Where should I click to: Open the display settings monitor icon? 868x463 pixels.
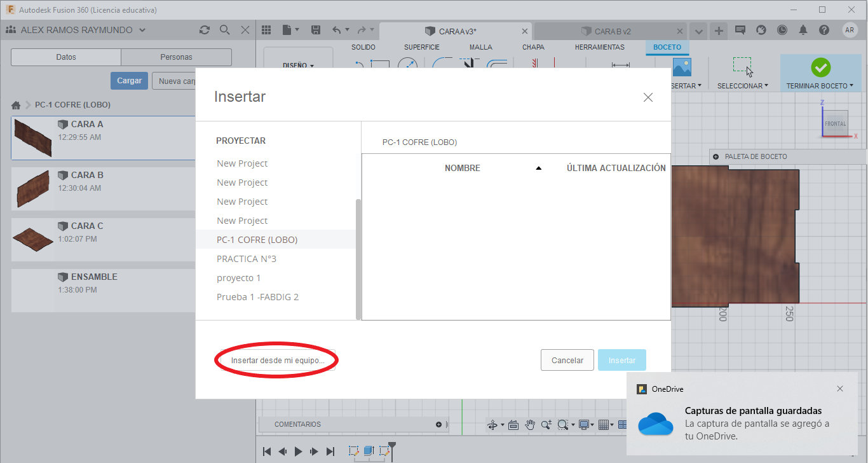click(x=583, y=425)
